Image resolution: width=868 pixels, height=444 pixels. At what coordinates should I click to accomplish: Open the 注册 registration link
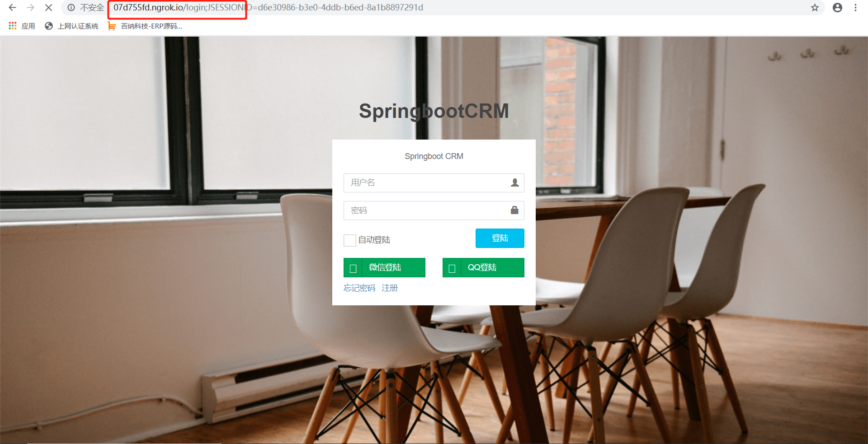(x=390, y=288)
